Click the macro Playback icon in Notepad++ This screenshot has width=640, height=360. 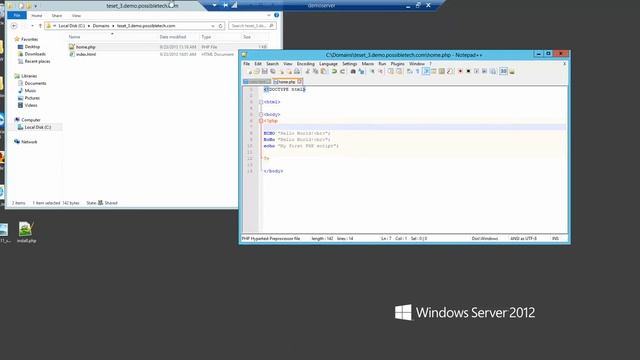coord(476,71)
